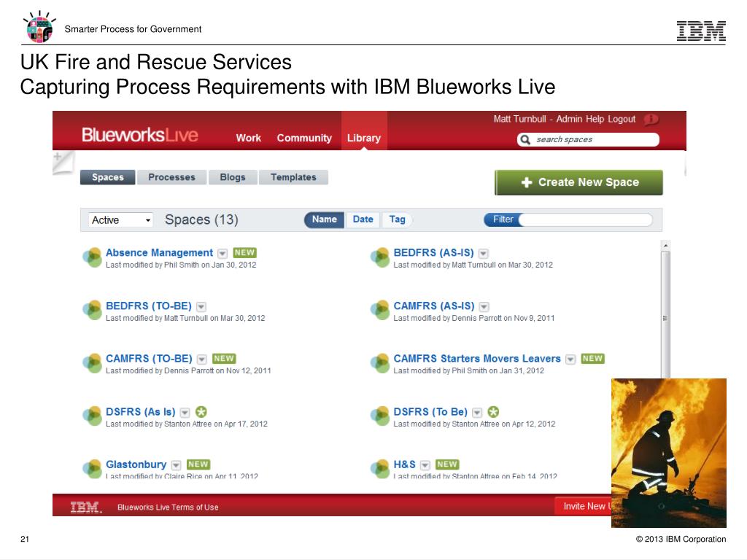This screenshot has height=560, width=747.
Task: Open Blueworks Live Terms of Use
Action: (x=168, y=507)
